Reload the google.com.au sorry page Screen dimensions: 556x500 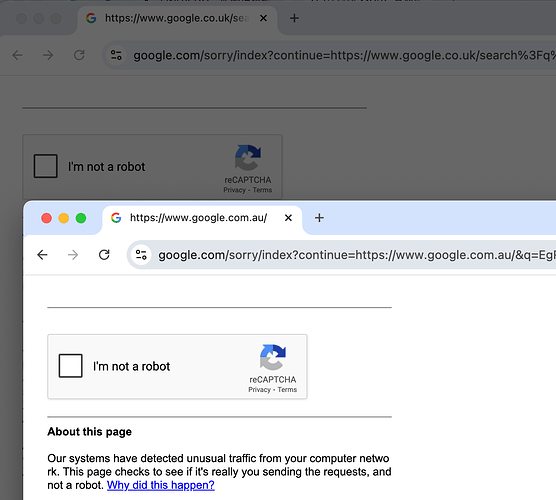click(x=104, y=255)
